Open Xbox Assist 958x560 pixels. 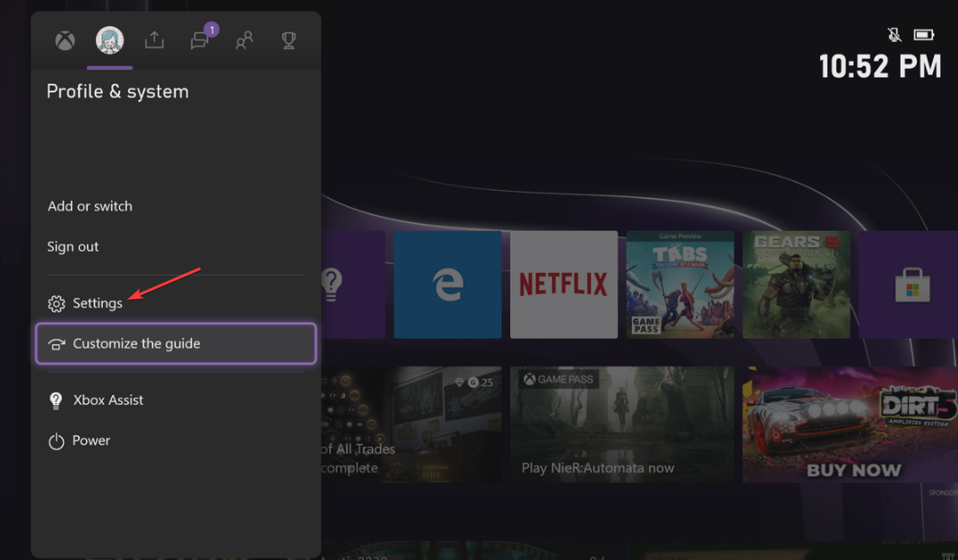tap(176, 401)
